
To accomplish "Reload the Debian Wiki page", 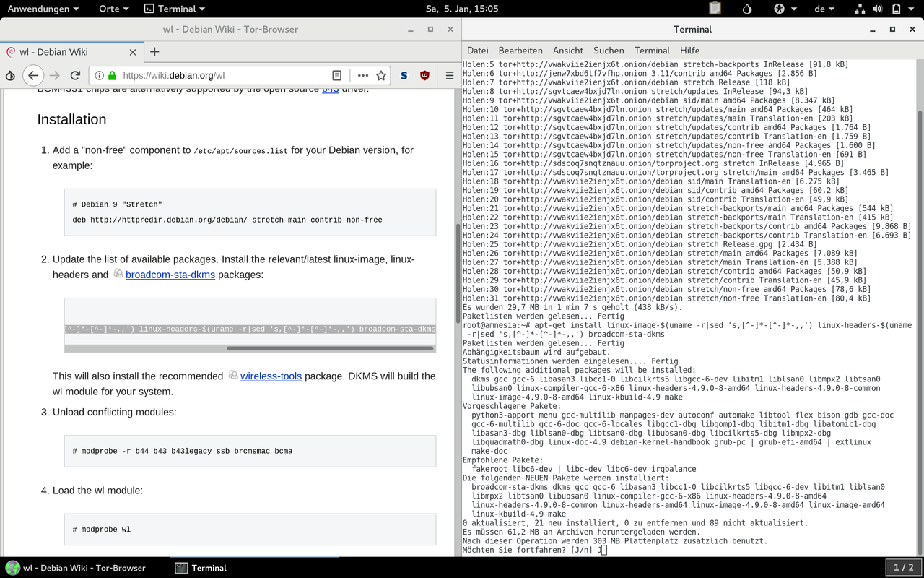I will click(x=75, y=75).
